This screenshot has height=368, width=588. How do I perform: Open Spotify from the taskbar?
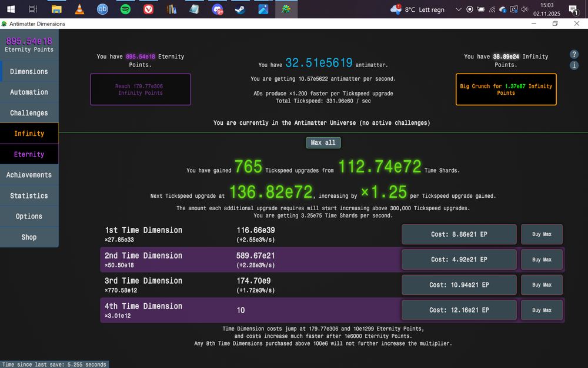coord(125,9)
